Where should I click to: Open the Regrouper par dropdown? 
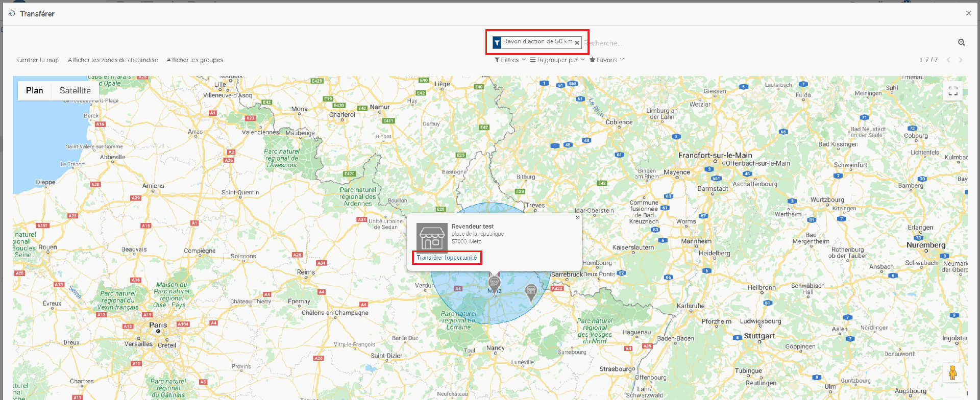click(557, 60)
